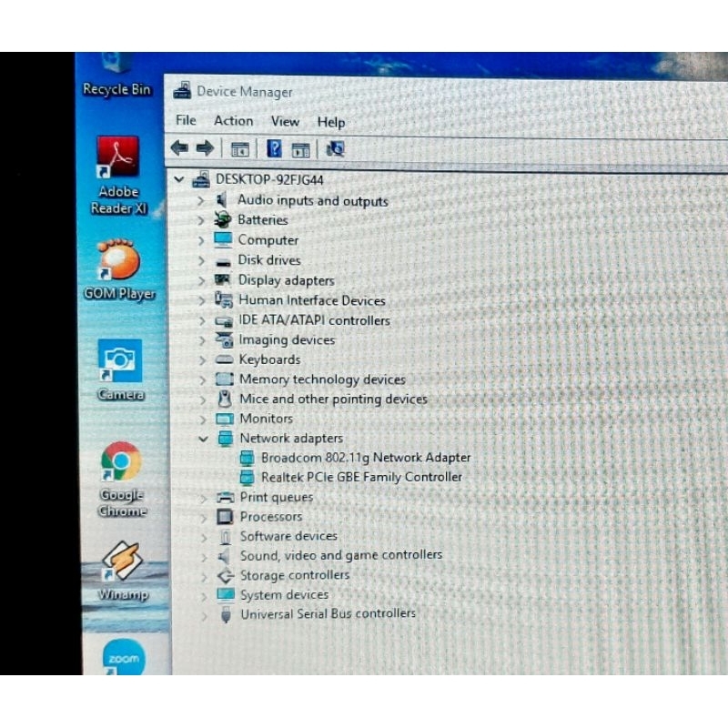Image resolution: width=728 pixels, height=728 pixels.
Task: Select GOM Player desktop icon
Action: click(x=119, y=269)
